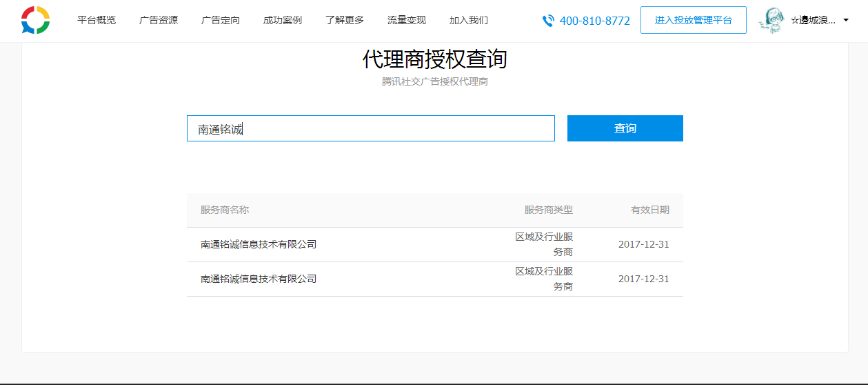868x385 pixels.
Task: Click the 有效日期 column header
Action: click(650, 210)
